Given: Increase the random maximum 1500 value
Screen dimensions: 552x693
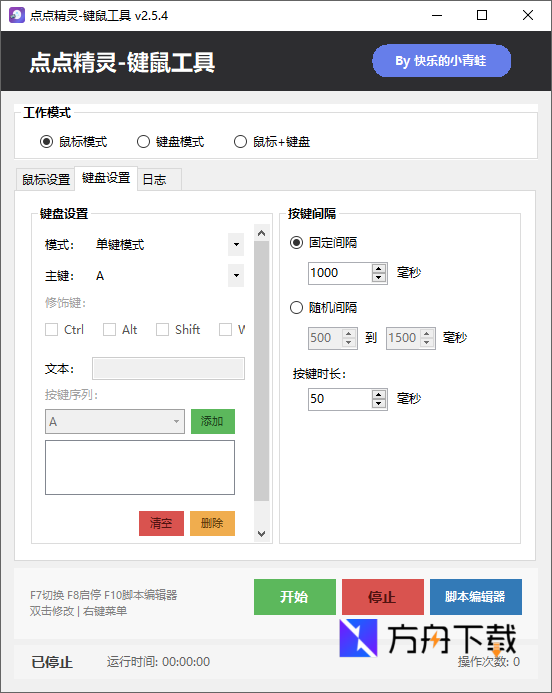Looking at the screenshot, I should point(427,334).
